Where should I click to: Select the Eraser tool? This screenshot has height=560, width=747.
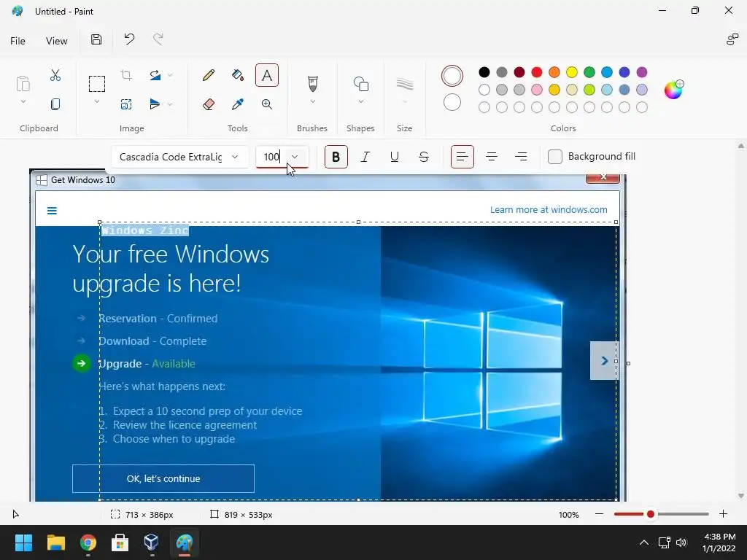coord(208,104)
